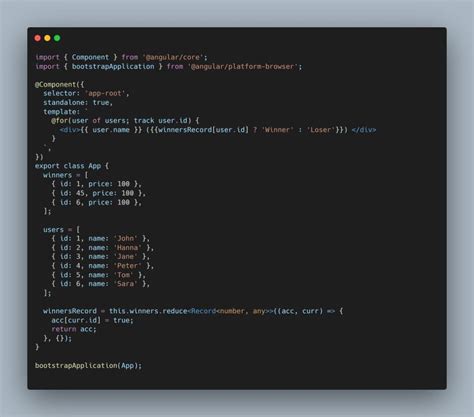Viewport: 474px width, 417px height.
Task: Click the user name 'Peter'
Action: (127, 266)
